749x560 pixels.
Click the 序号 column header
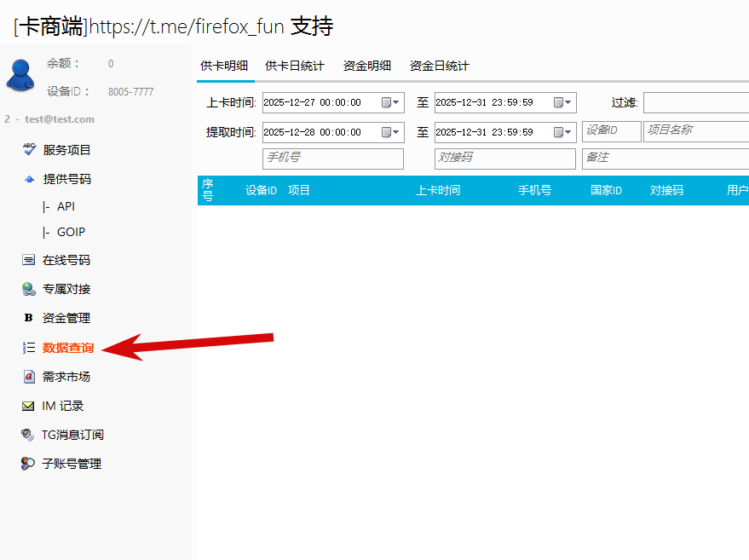tap(207, 190)
